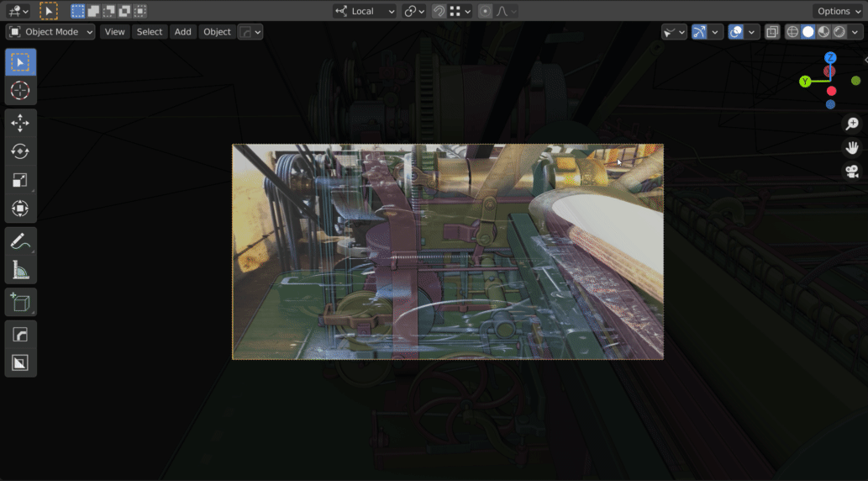Expand the Options dropdown
868x481 pixels.
[x=838, y=11]
